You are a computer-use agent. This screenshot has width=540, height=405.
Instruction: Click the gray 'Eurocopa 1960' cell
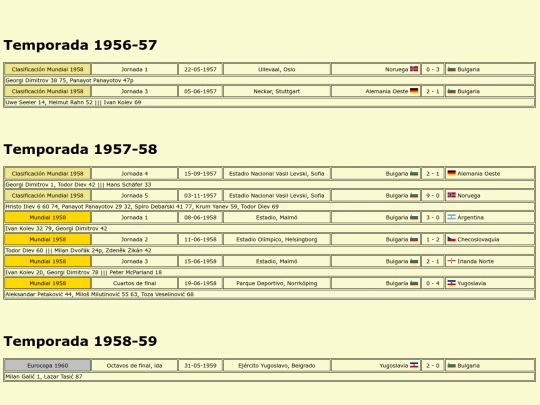point(48,365)
